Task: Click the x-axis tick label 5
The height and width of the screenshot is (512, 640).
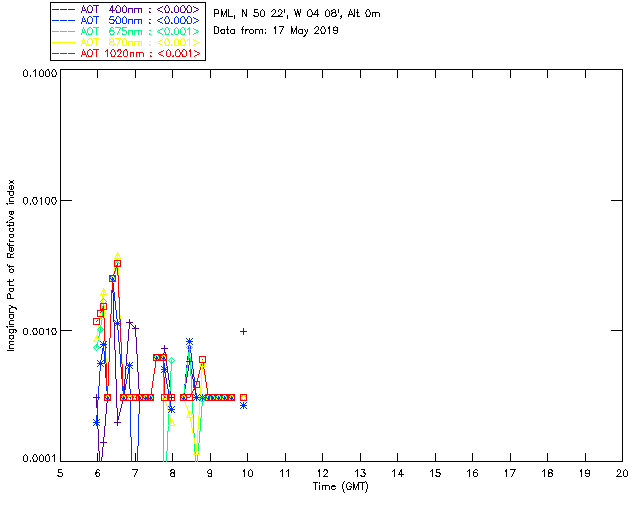Action: [60, 473]
